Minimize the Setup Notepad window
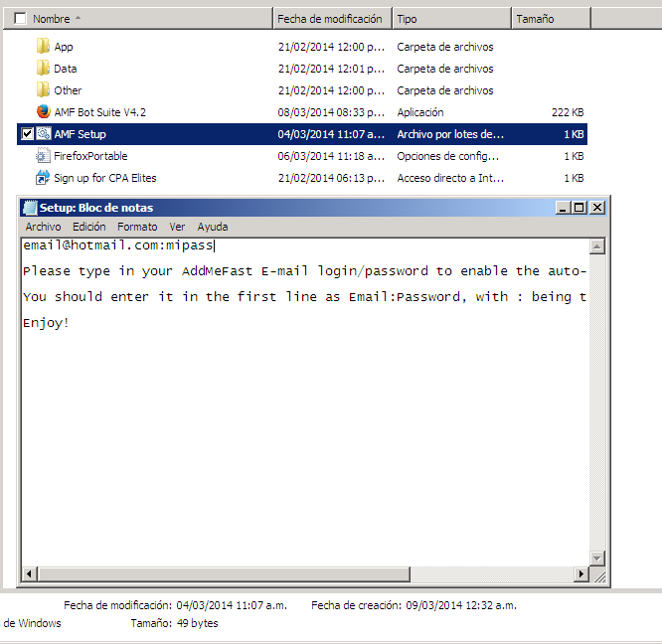Screen dimensions: 662x644 click(563, 208)
